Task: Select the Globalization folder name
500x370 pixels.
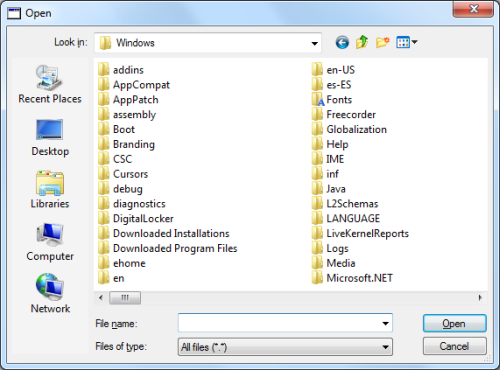Action: coord(356,129)
